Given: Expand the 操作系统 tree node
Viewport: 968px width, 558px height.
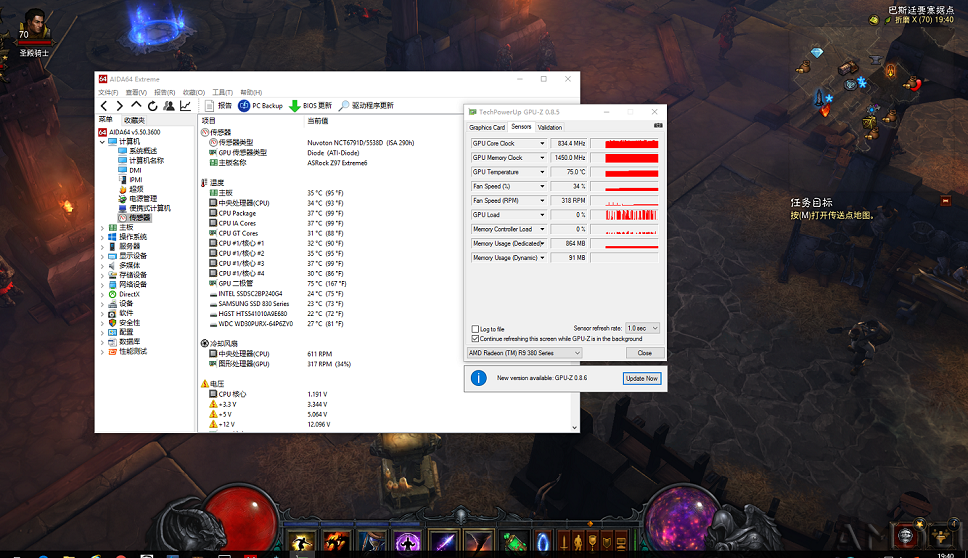Looking at the screenshot, I should tap(102, 237).
